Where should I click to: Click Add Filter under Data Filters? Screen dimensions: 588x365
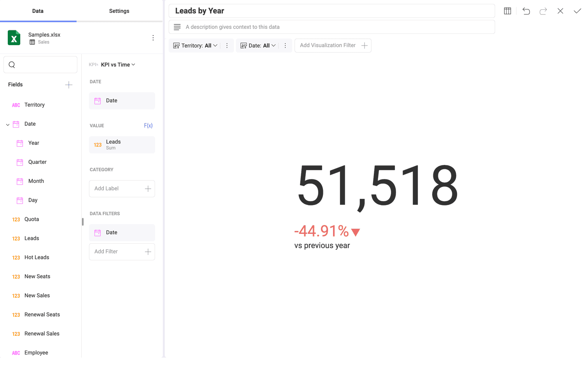click(122, 251)
